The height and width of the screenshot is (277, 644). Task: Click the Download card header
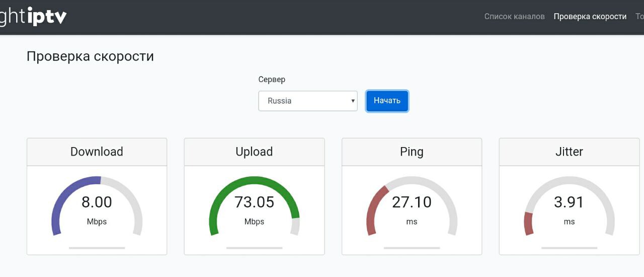point(97,152)
